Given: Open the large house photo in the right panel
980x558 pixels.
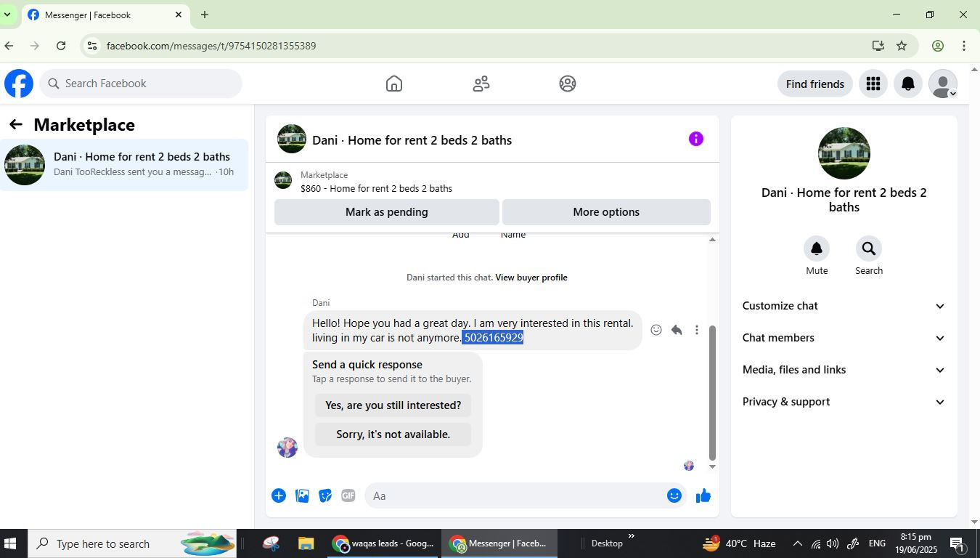Looking at the screenshot, I should point(844,153).
